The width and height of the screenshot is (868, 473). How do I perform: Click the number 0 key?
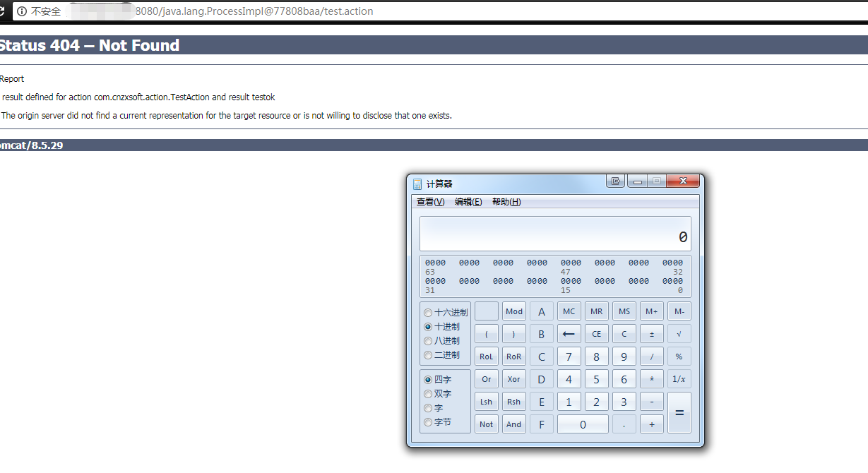click(x=583, y=424)
